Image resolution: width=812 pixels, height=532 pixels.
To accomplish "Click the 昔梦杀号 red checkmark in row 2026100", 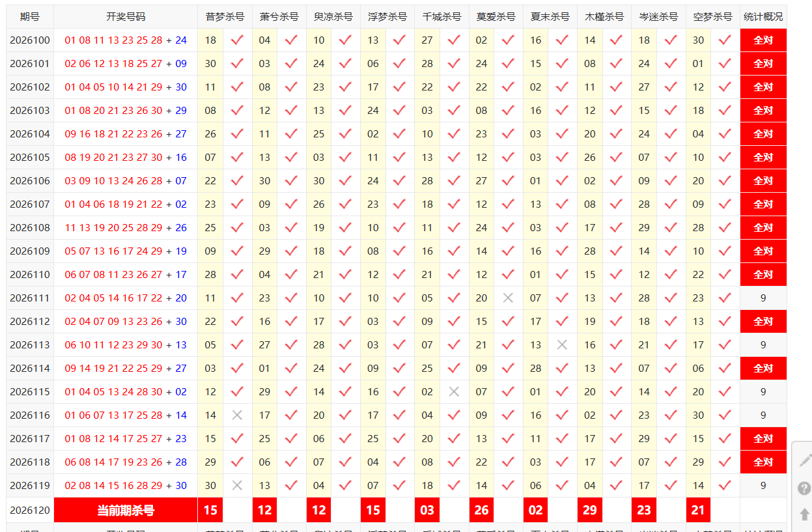I will pyautogui.click(x=237, y=40).
